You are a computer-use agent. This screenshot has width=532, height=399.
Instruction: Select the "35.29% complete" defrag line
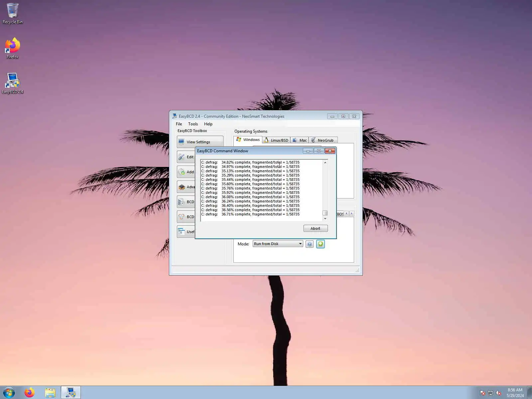click(x=250, y=176)
